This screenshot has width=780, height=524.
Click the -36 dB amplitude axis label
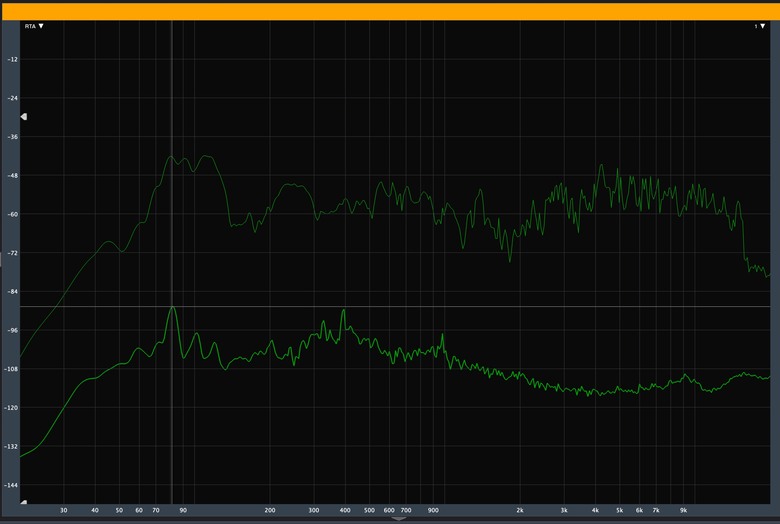click(x=12, y=137)
